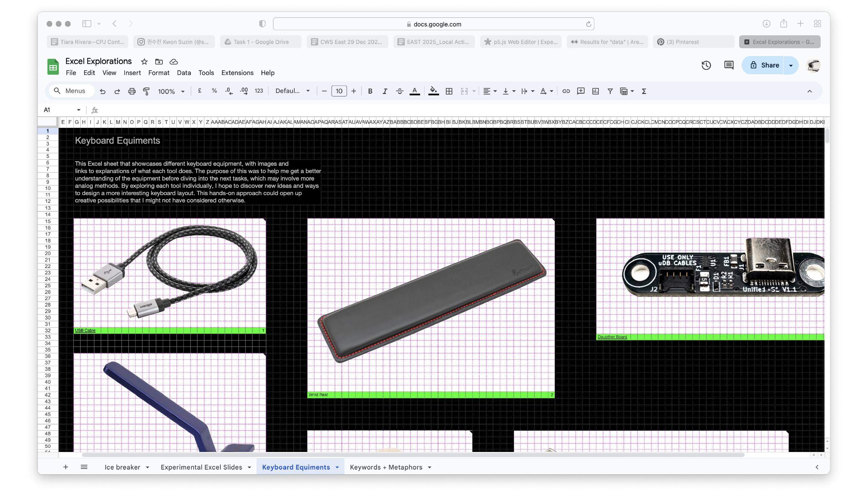The image size is (868, 494).
Task: Reload the page in Safari
Action: (588, 24)
